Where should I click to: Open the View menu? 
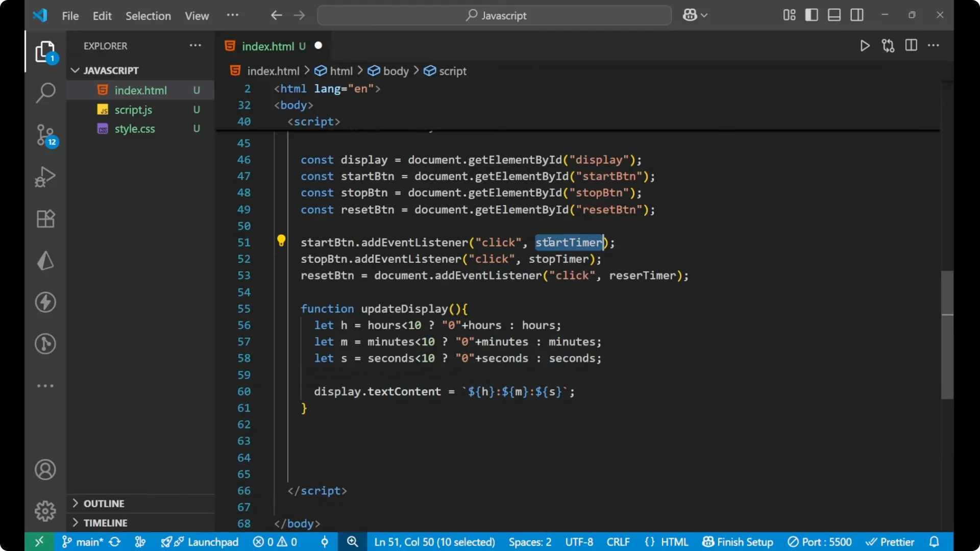tap(197, 16)
